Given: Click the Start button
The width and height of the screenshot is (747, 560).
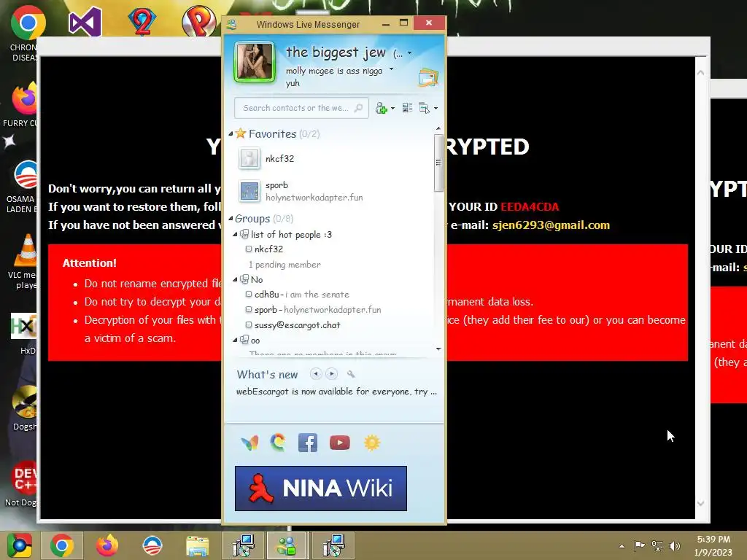Looking at the screenshot, I should tap(19, 545).
